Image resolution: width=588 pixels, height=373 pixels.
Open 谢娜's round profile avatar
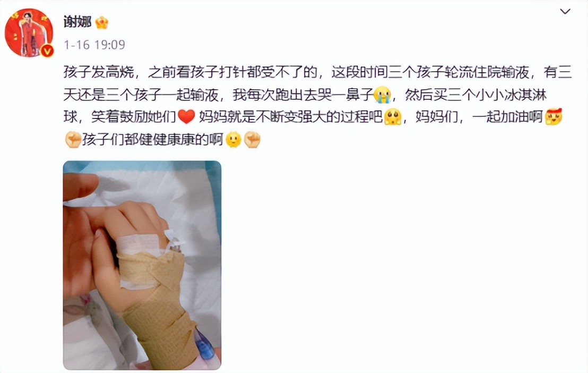[x=29, y=33]
